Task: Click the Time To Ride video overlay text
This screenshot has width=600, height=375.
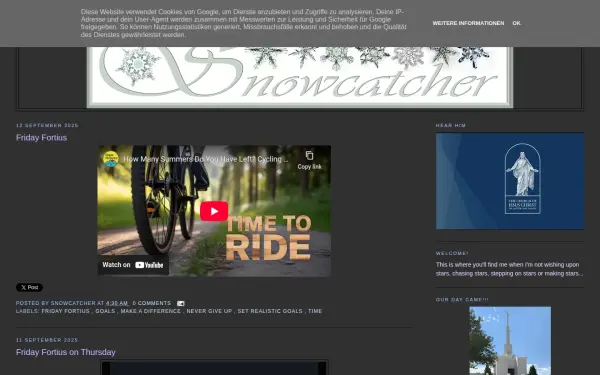Action: (x=268, y=238)
